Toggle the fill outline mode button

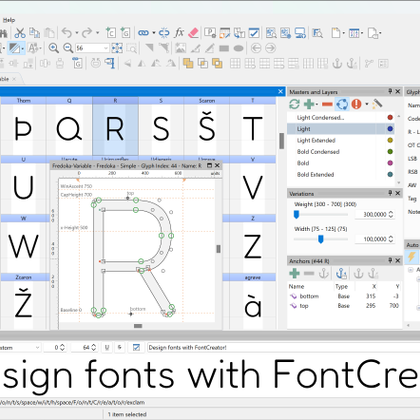15,48
